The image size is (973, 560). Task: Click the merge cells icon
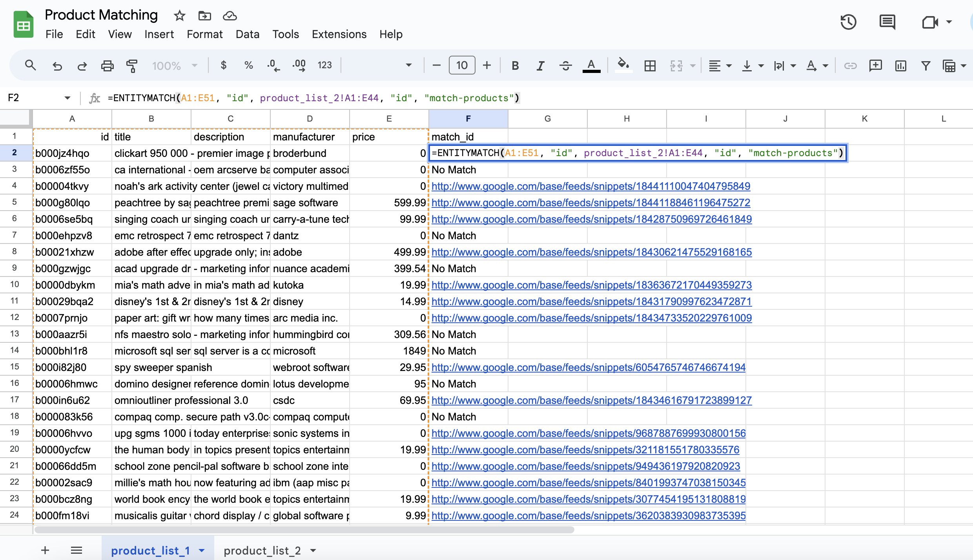point(676,65)
